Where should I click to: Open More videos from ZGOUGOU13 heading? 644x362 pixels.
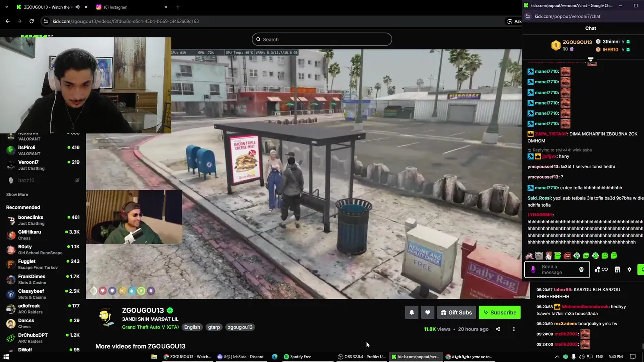[140, 346]
